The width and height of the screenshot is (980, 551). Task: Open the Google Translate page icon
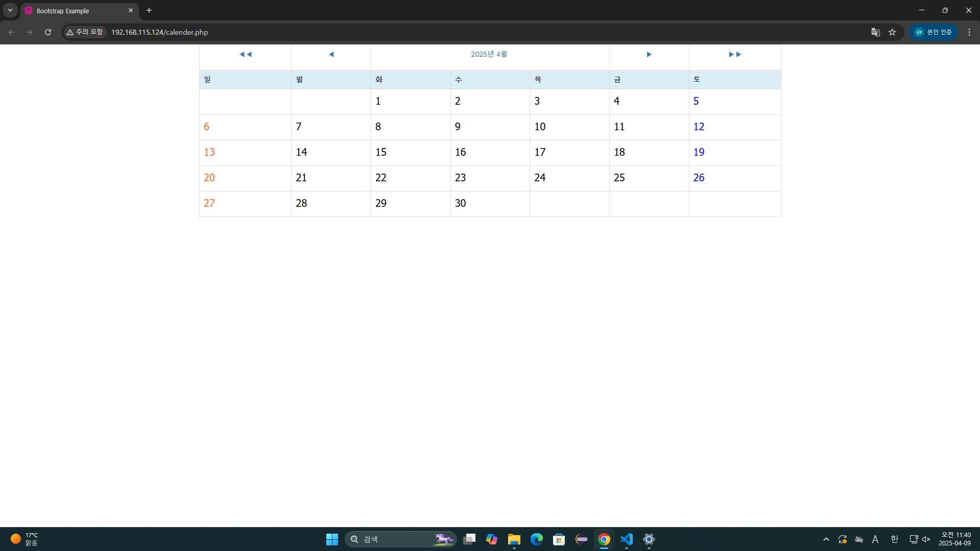pos(875,32)
